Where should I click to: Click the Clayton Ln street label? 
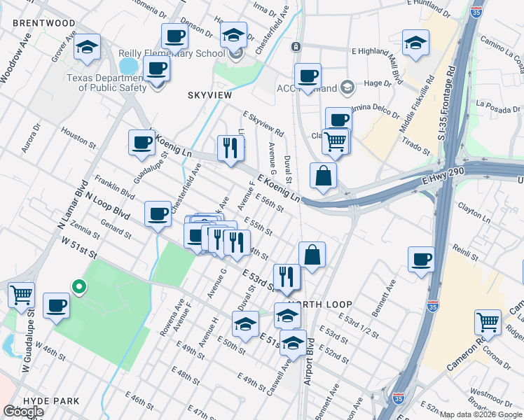pos(474,213)
